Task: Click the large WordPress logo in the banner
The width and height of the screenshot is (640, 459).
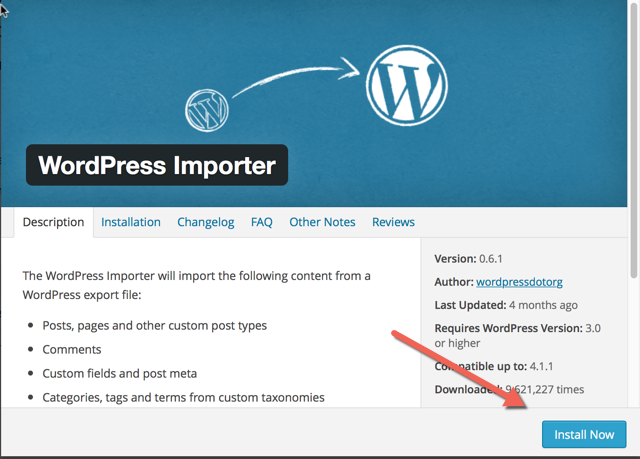Action: 407,85
